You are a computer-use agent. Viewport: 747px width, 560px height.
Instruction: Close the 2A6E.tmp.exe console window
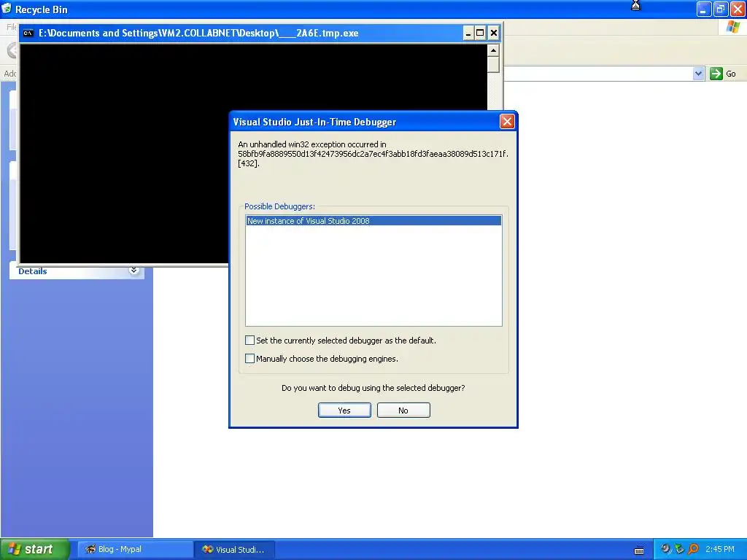point(494,33)
